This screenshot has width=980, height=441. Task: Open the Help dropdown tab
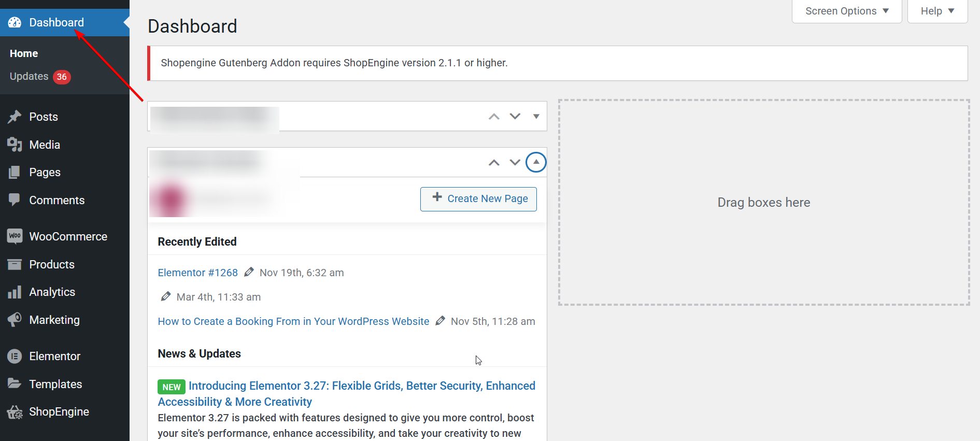coord(937,11)
